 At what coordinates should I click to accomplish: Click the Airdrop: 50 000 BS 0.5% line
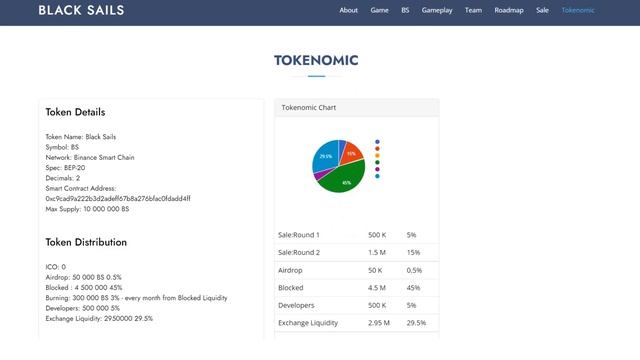coord(84,277)
